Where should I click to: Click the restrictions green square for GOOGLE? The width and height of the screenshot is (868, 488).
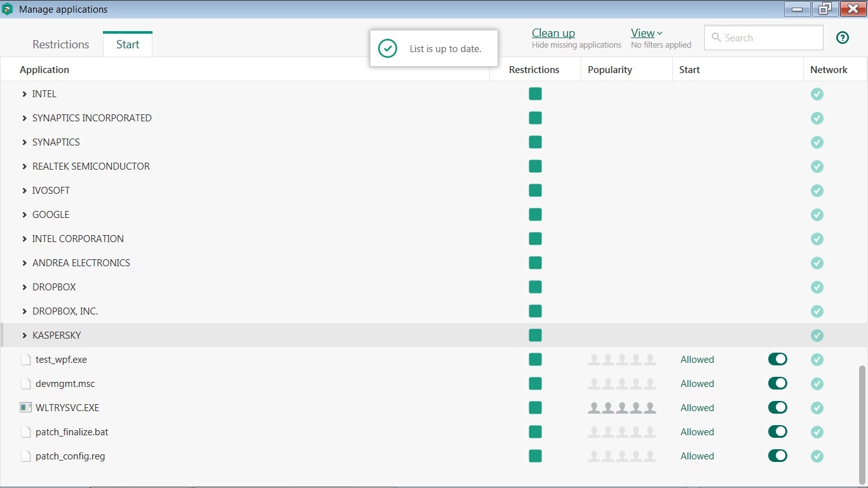coord(535,215)
